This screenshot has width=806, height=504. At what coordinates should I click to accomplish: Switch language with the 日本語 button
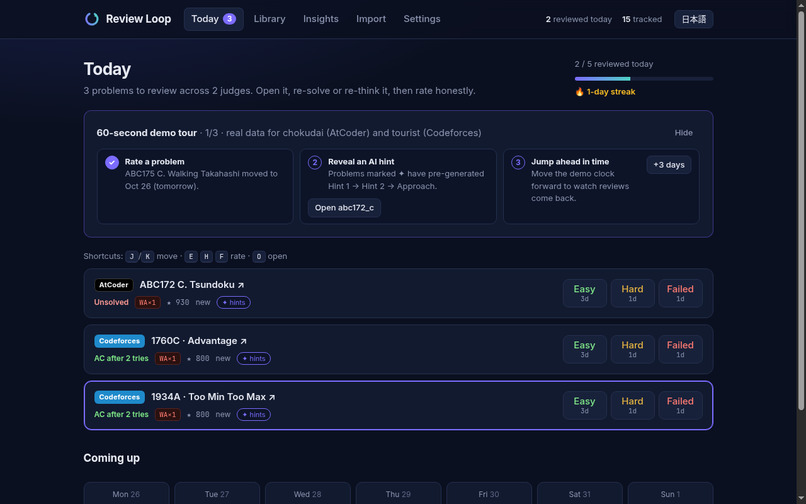point(693,20)
